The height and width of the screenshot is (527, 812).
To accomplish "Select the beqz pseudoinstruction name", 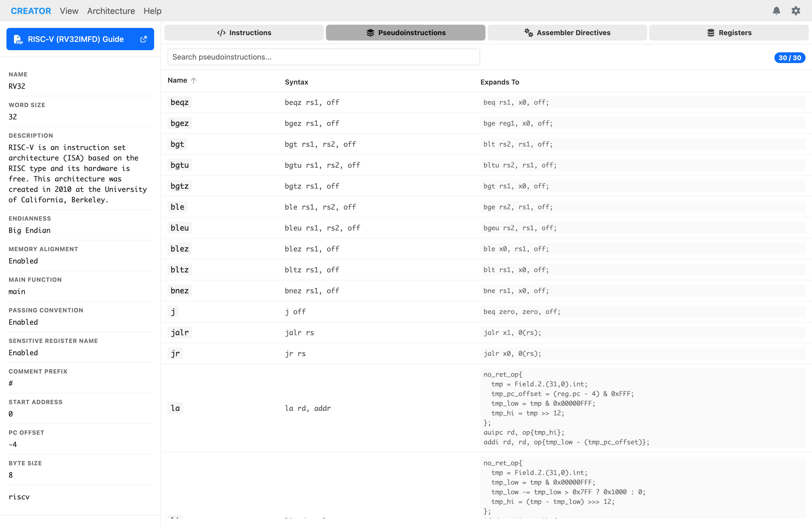I will click(179, 102).
